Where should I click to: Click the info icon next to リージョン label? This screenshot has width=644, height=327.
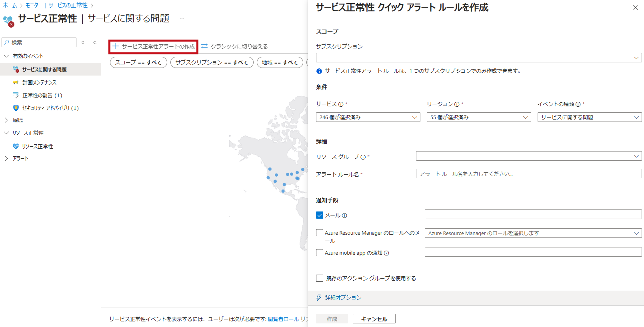(x=457, y=104)
